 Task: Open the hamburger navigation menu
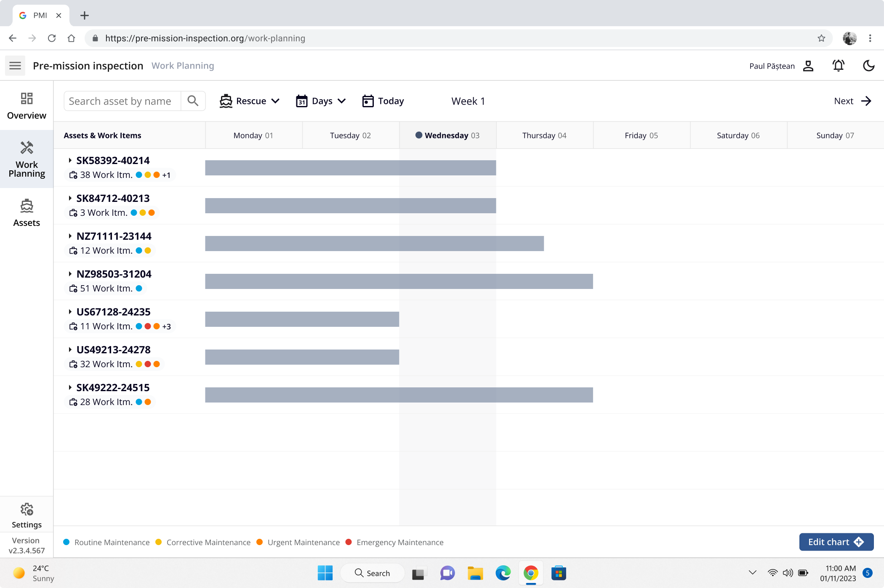[15, 66]
